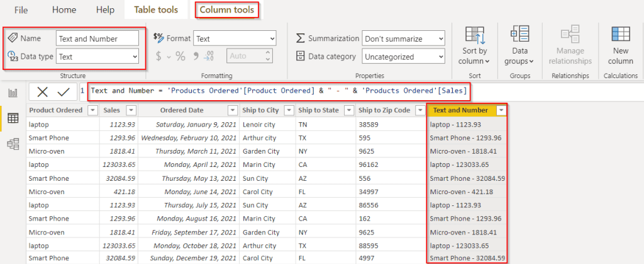Open the Model view icon in sidebar

click(x=13, y=144)
